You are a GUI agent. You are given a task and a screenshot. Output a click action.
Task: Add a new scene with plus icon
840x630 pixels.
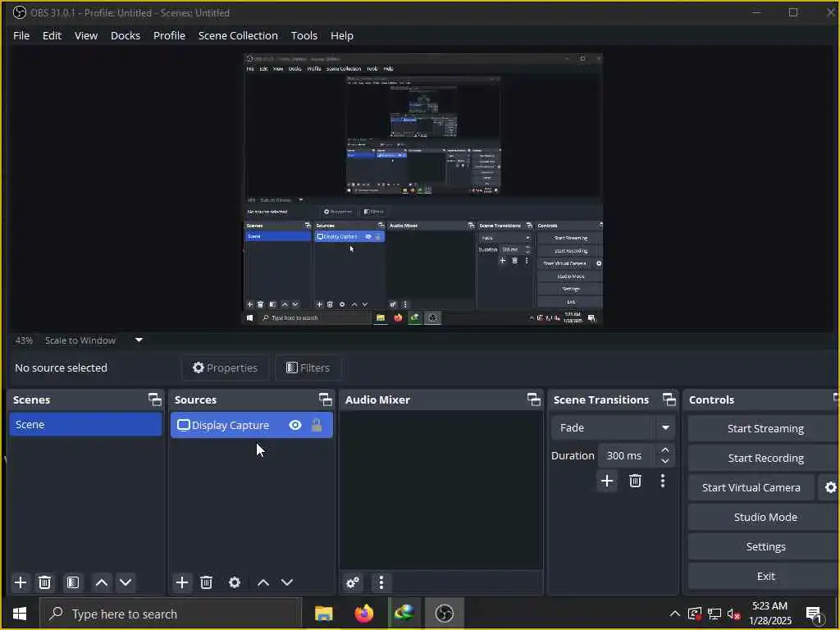tap(21, 582)
